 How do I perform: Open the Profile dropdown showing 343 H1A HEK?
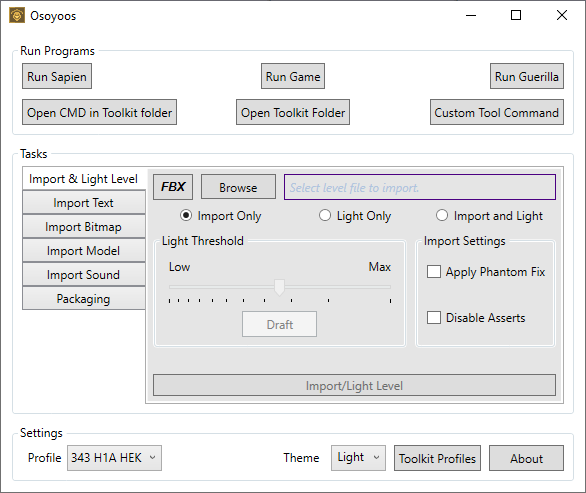click(x=114, y=458)
